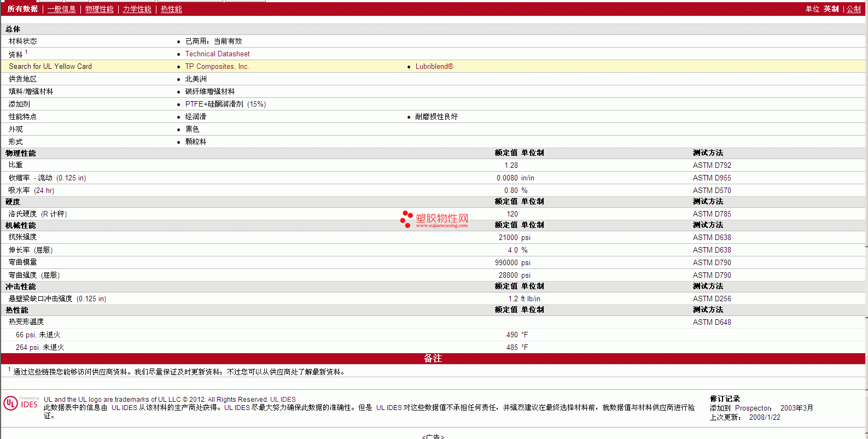868x439 pixels.
Task: Click the 修订记录 heading
Action: click(725, 399)
